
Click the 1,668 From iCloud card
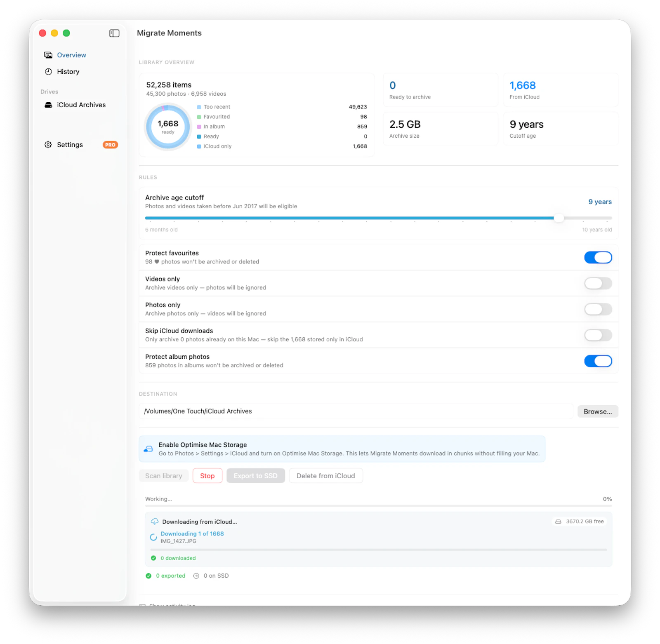(561, 90)
